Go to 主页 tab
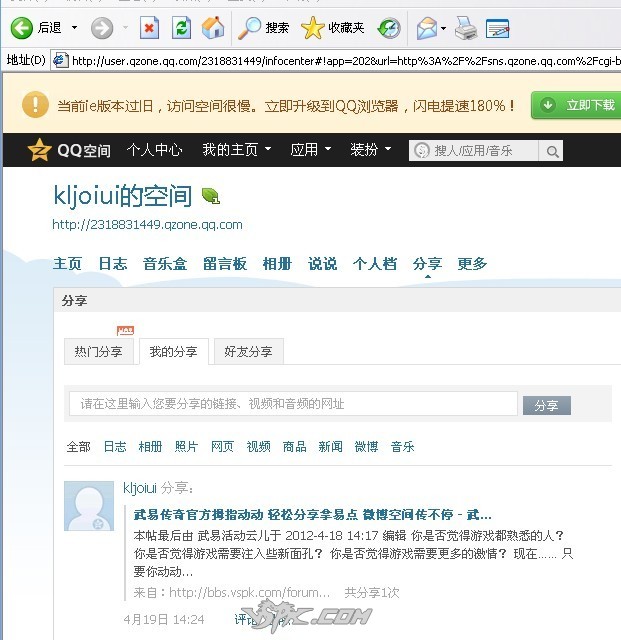The height and width of the screenshot is (640, 621). [x=67, y=264]
